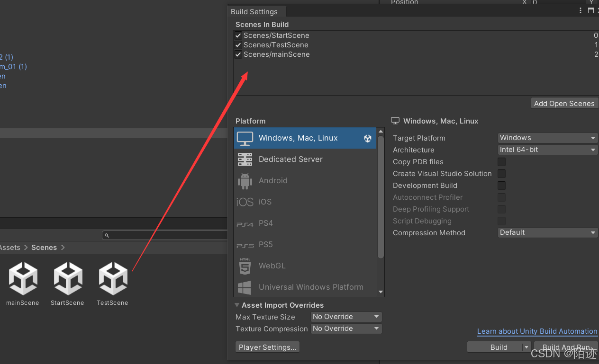599x364 pixels.
Task: Collapse the Asset Import Overrides section
Action: click(x=237, y=305)
